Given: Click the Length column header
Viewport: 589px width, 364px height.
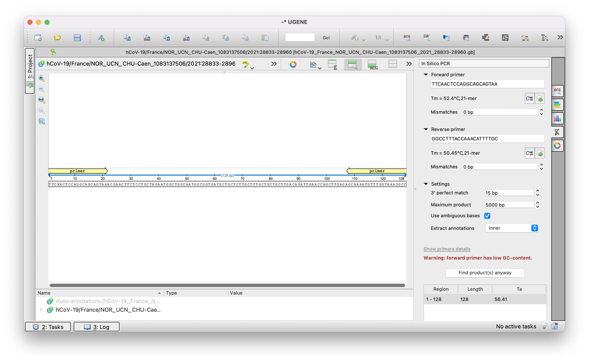Looking at the screenshot, I should 475,289.
